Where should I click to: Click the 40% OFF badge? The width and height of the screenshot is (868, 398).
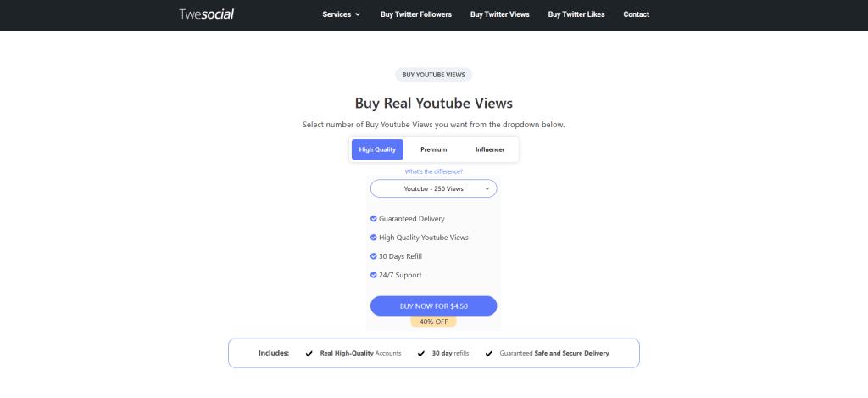click(x=433, y=322)
